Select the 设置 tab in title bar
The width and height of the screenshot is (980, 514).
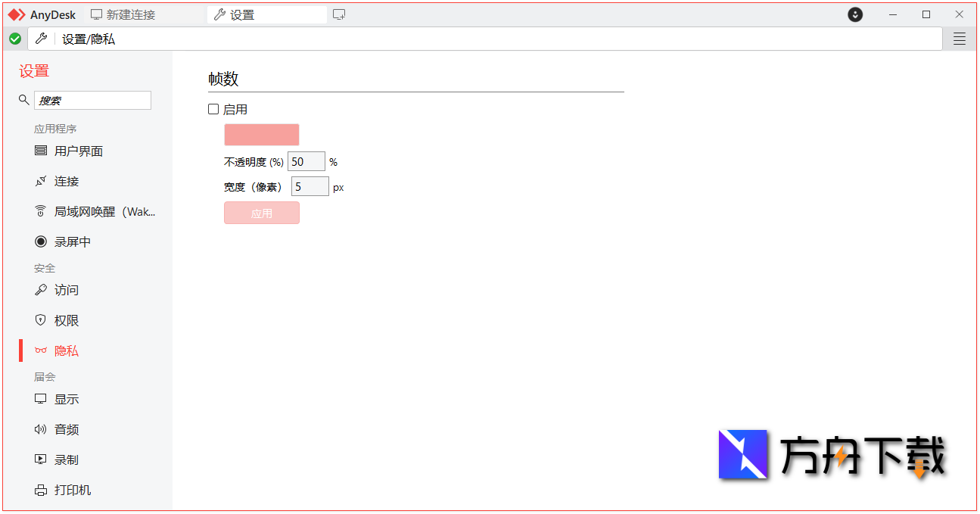click(x=267, y=14)
